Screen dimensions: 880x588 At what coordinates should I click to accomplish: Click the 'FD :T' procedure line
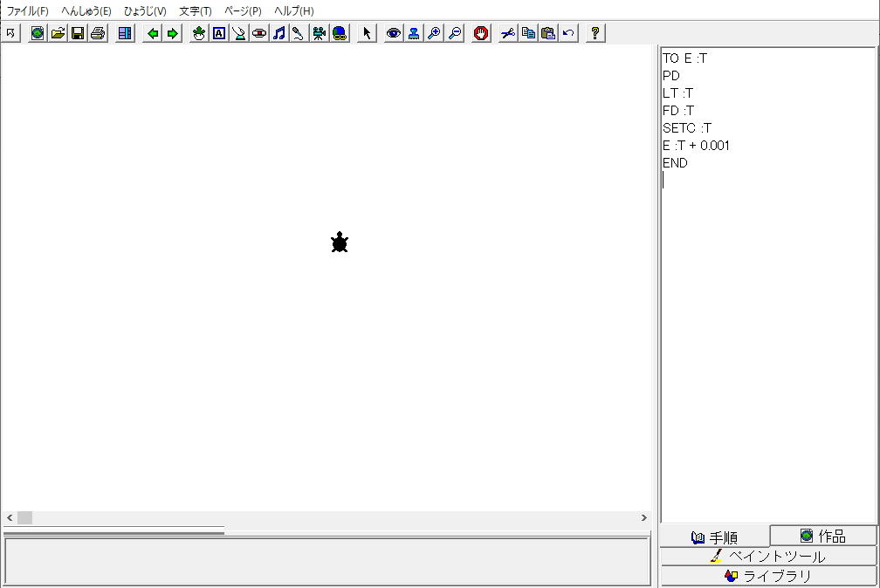[x=678, y=111]
